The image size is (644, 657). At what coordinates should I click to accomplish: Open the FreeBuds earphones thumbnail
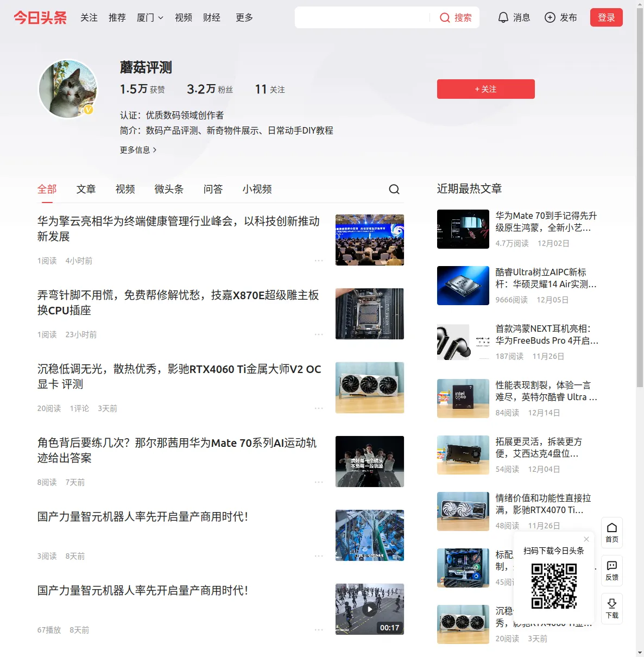tap(463, 342)
